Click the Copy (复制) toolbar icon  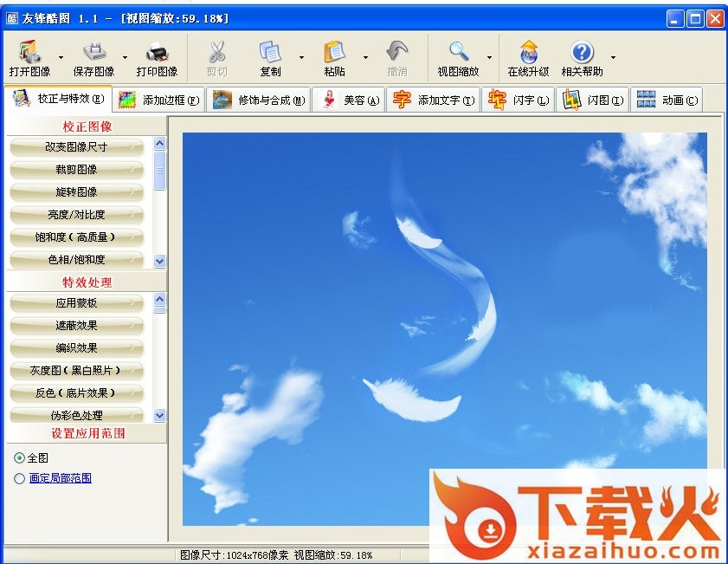(x=270, y=52)
